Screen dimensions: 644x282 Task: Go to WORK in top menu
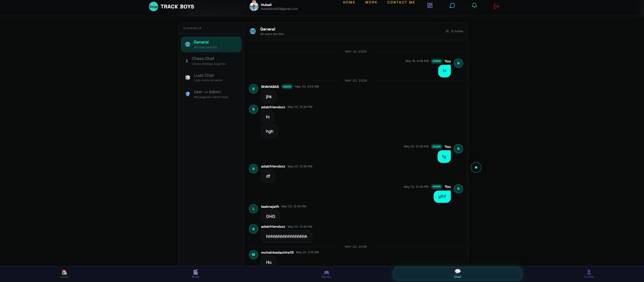[371, 2]
